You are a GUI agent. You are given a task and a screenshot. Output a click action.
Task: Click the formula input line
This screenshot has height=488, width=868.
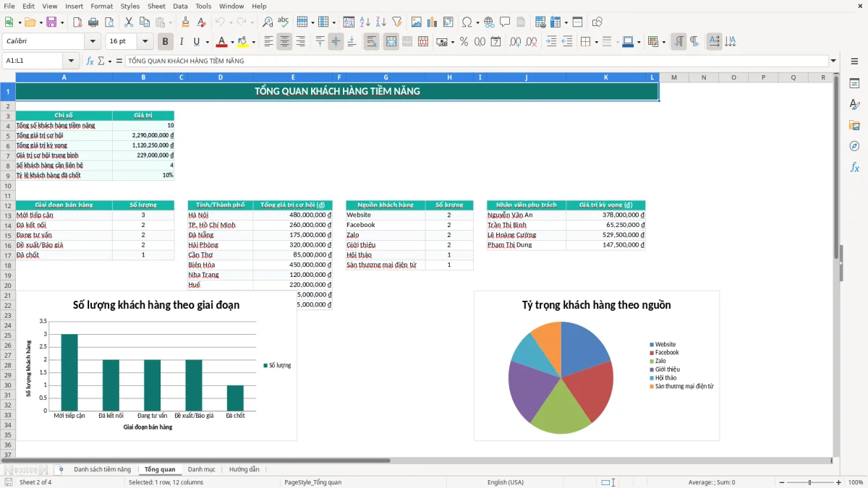tap(477, 61)
